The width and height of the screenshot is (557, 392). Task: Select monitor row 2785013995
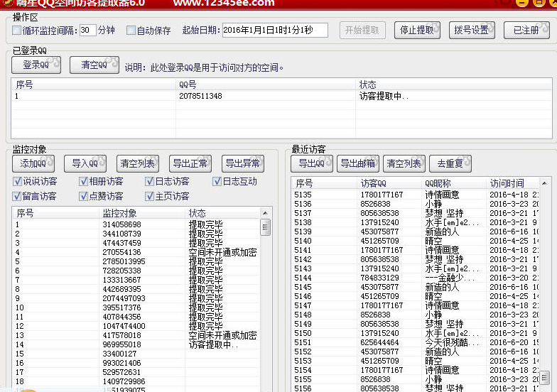click(x=136, y=261)
